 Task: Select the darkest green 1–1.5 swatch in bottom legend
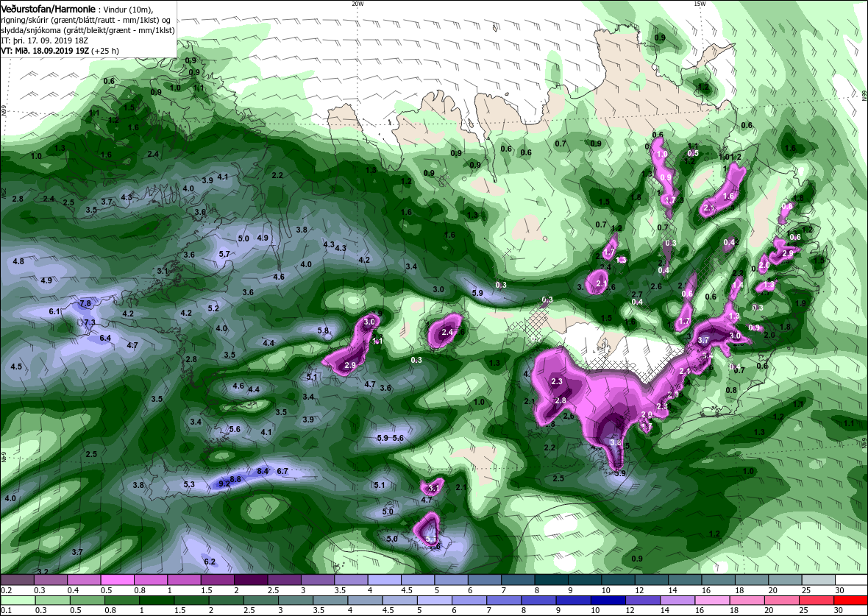click(156, 601)
